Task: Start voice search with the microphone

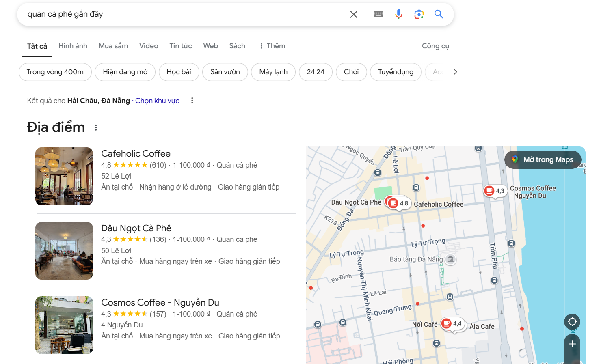Action: tap(398, 15)
